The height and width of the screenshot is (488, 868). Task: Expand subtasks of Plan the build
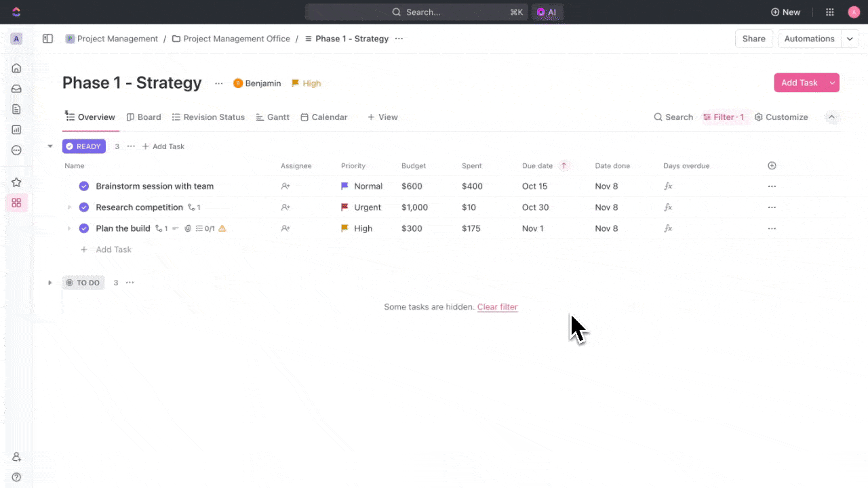[x=68, y=228]
